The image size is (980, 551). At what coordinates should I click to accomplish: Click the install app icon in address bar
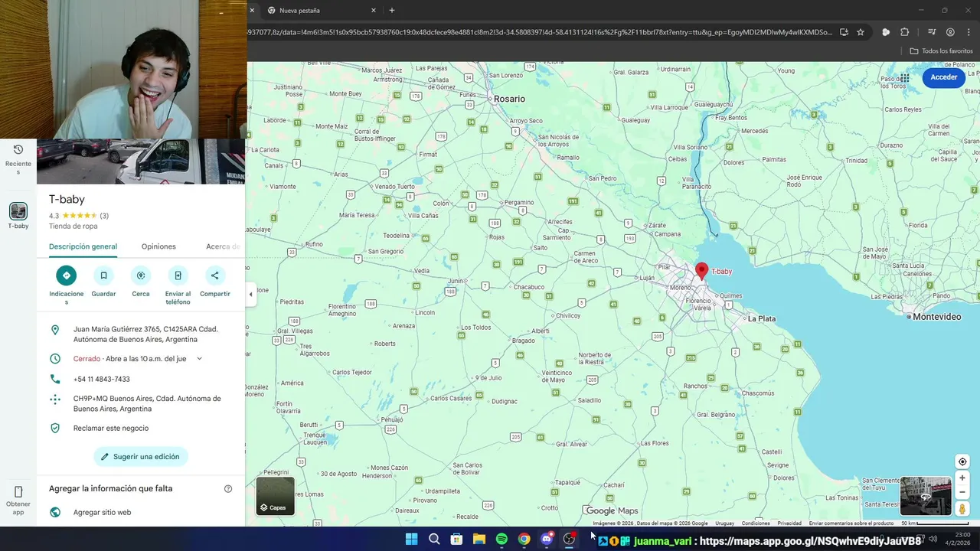coord(844,32)
